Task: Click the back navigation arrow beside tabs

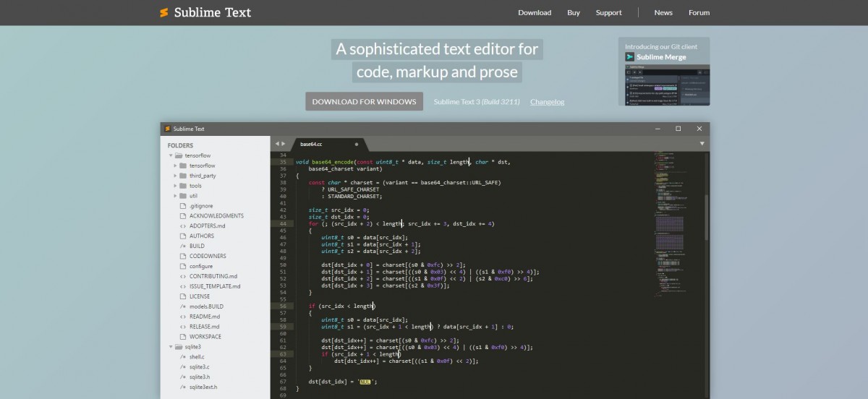Action: [x=277, y=144]
